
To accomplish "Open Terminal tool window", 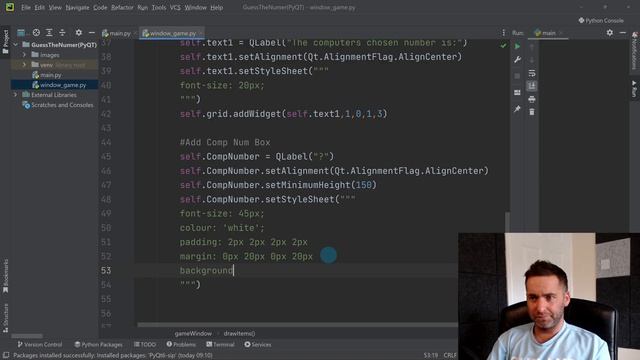I will point(220,344).
